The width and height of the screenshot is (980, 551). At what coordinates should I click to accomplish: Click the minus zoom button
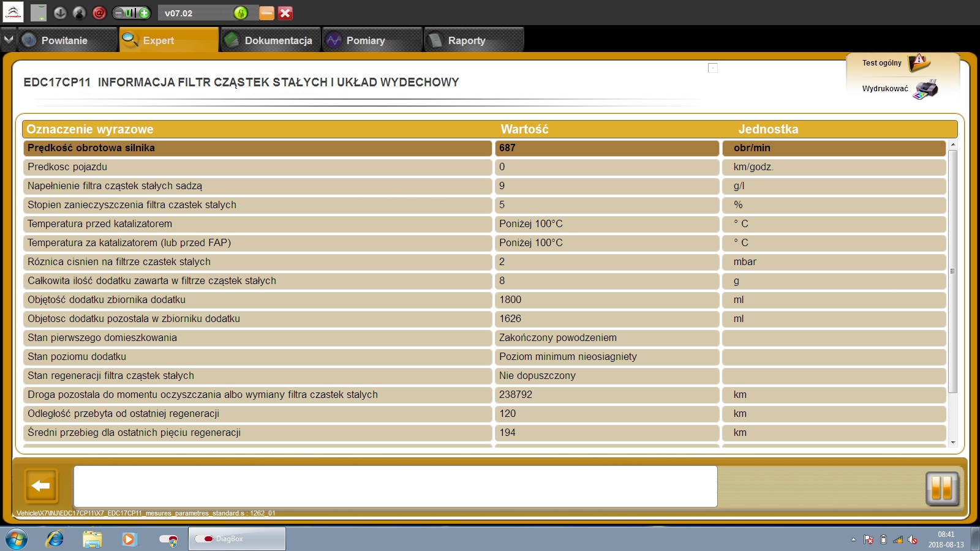click(119, 13)
